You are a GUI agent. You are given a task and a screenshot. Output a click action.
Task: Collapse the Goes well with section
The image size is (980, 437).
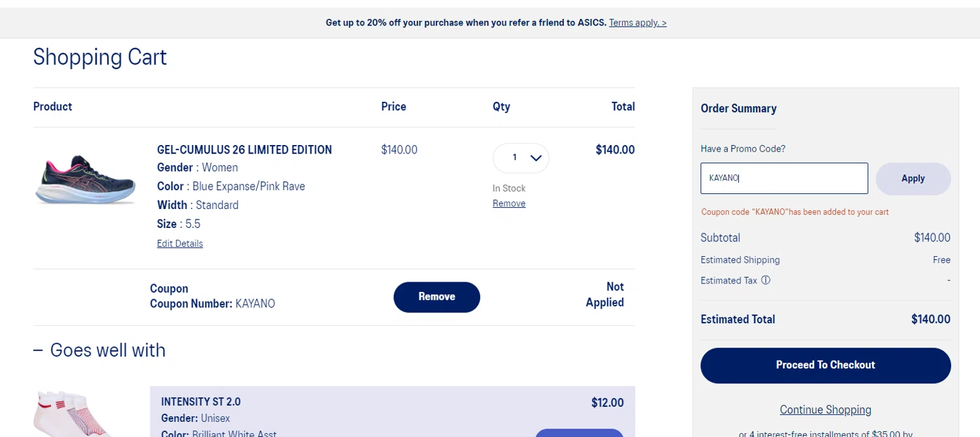(39, 351)
